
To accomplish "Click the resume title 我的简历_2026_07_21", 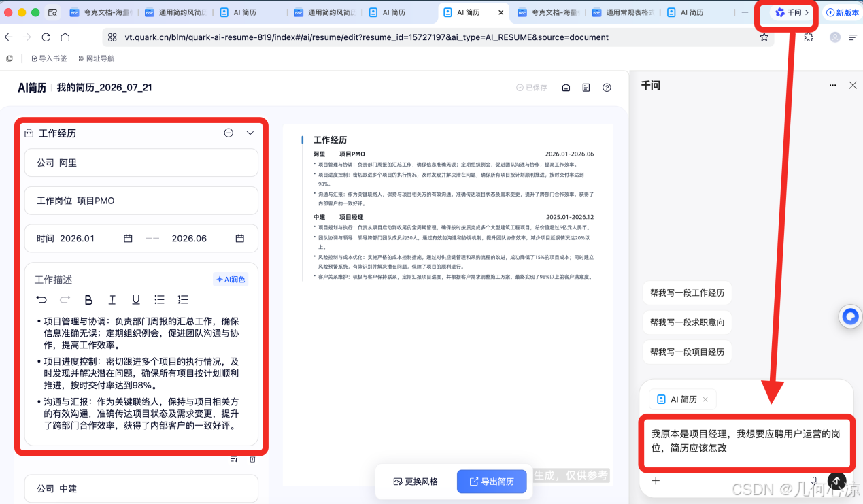I will click(x=104, y=88).
